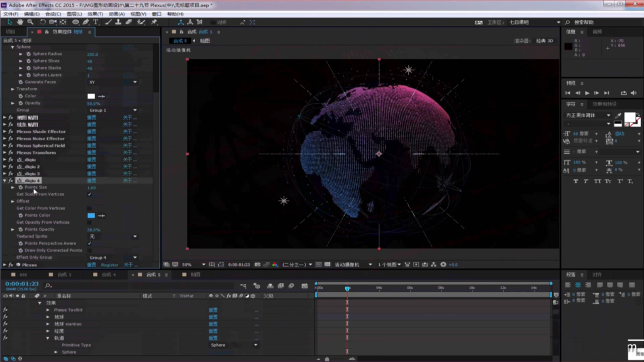Enable Get Color From Vertices checkbox

pos(89,209)
